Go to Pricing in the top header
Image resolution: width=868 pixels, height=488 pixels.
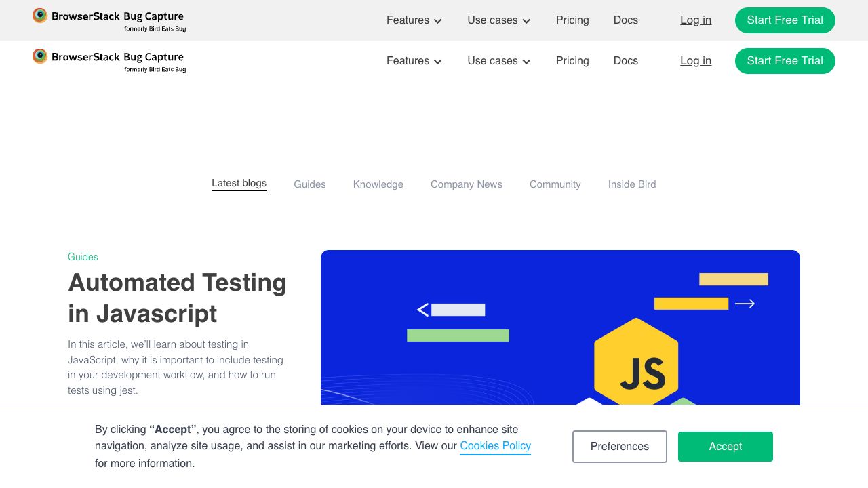pos(572,20)
